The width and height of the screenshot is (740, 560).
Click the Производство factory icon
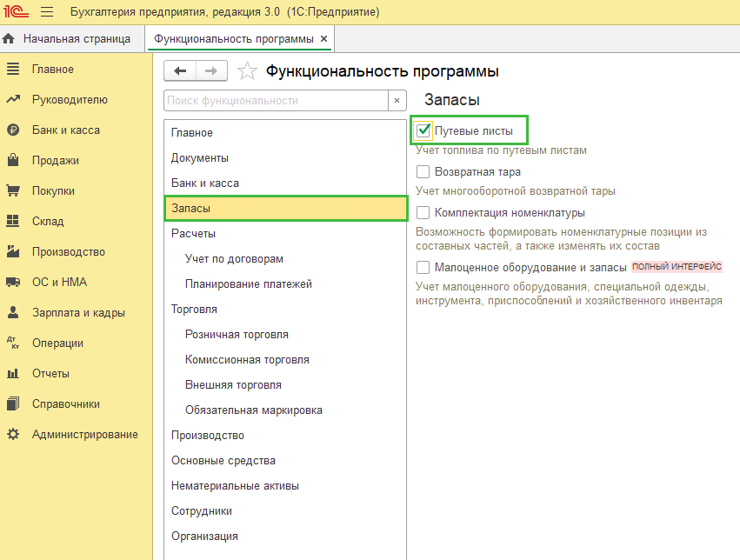(13, 251)
